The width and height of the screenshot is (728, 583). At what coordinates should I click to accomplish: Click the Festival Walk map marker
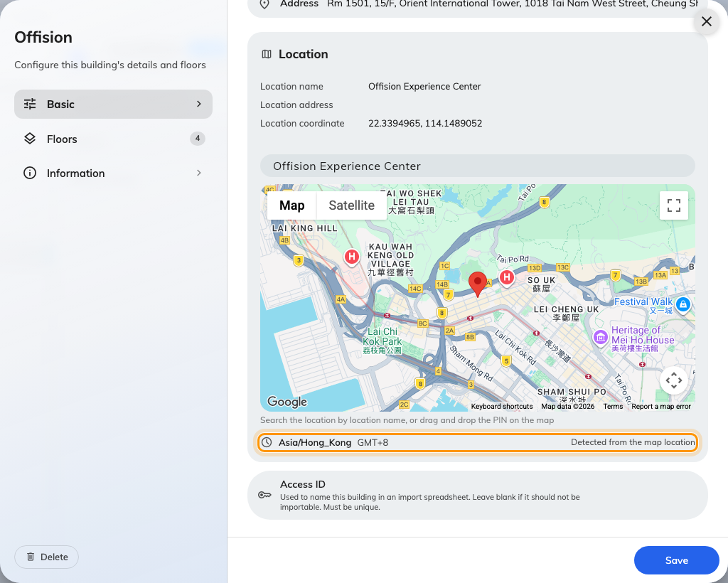(x=682, y=304)
